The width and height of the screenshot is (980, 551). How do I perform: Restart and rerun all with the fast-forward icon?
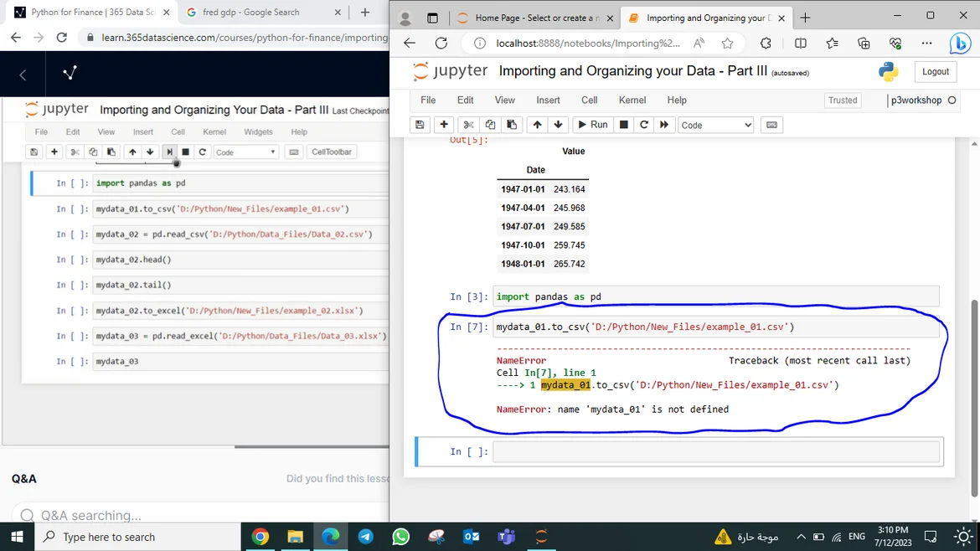664,125
